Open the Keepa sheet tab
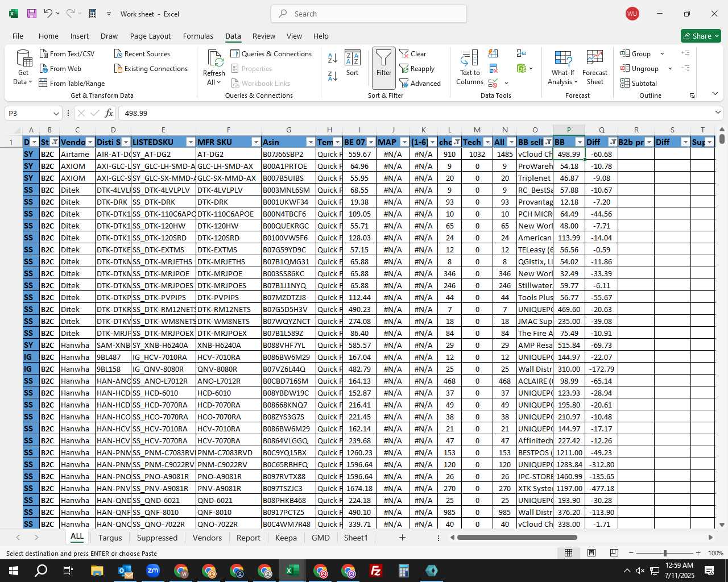Viewport: 728px width, 582px height. point(286,538)
